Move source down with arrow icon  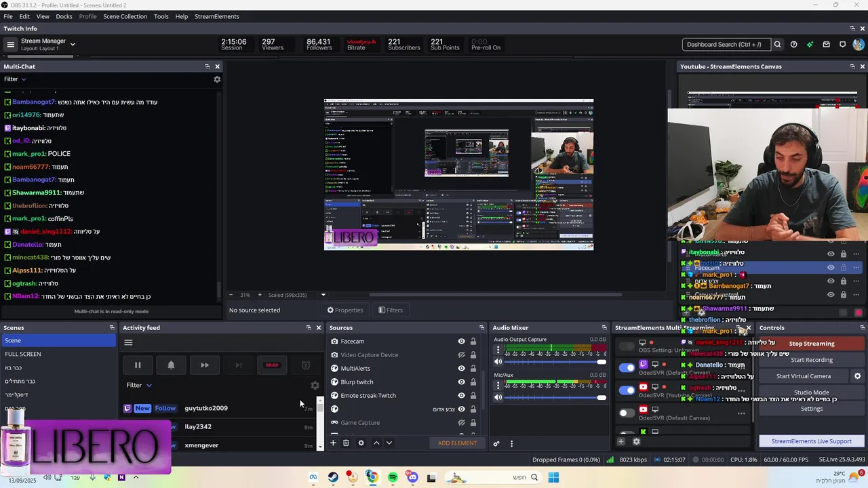(x=389, y=443)
